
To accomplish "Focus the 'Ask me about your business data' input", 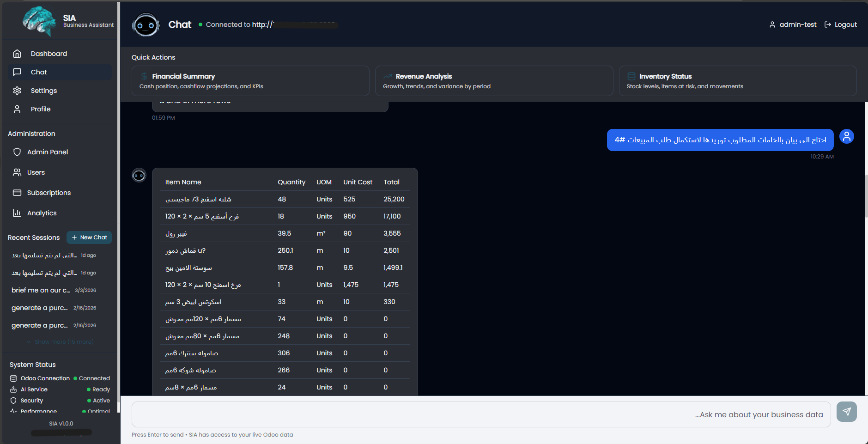I will 481,414.
